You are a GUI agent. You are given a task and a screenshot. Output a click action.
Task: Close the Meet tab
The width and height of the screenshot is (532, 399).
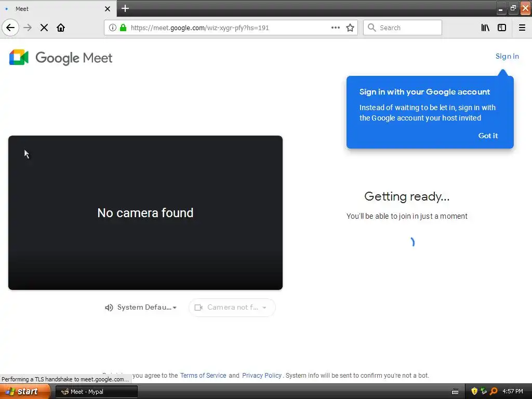click(108, 9)
